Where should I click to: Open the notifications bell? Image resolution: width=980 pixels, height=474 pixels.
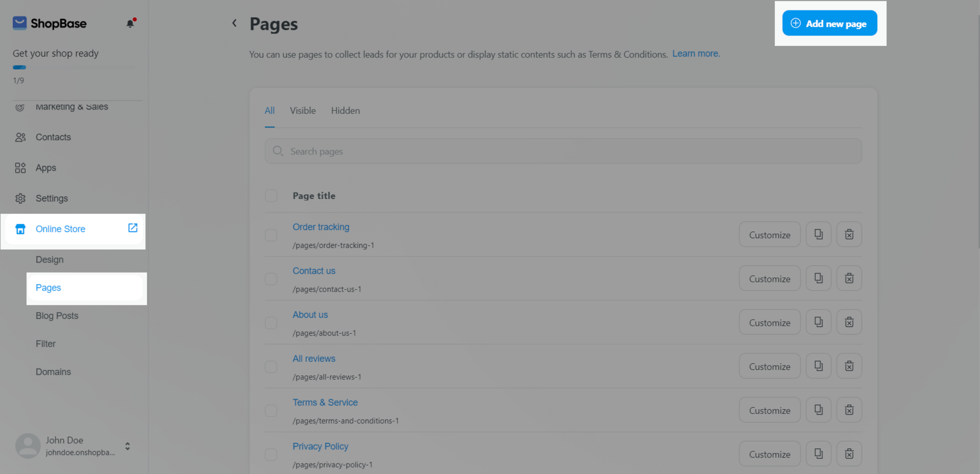coord(130,23)
